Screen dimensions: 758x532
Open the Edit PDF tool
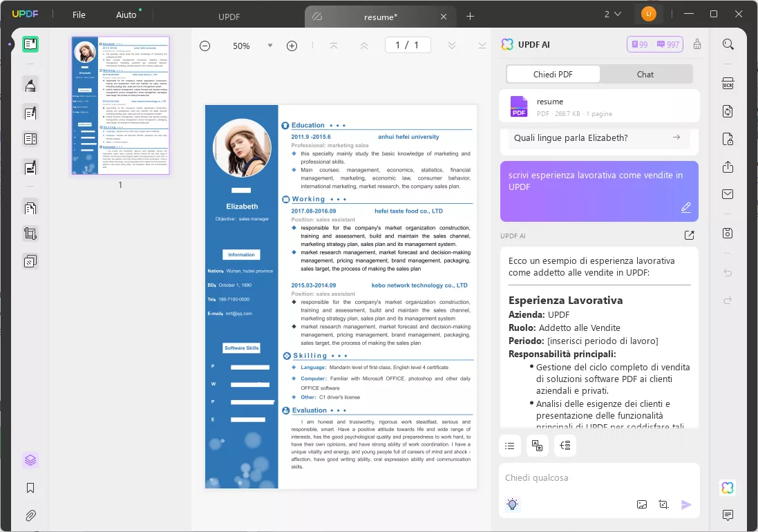(x=30, y=113)
